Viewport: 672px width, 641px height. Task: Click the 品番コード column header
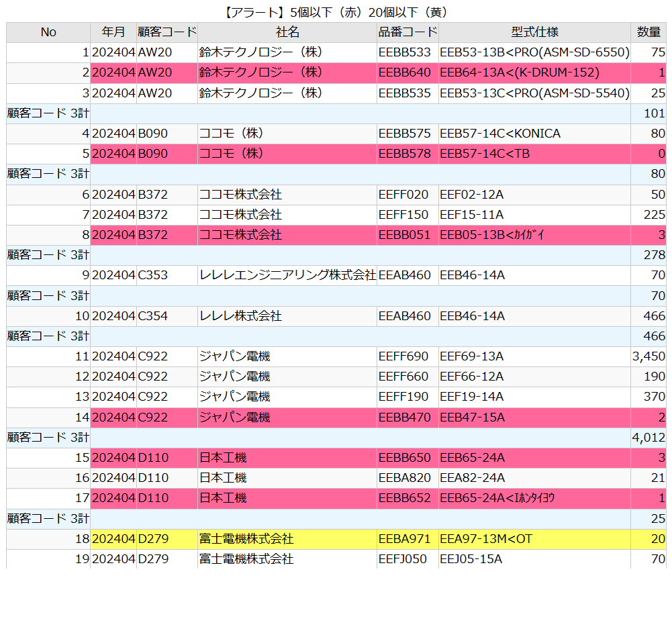click(x=406, y=32)
